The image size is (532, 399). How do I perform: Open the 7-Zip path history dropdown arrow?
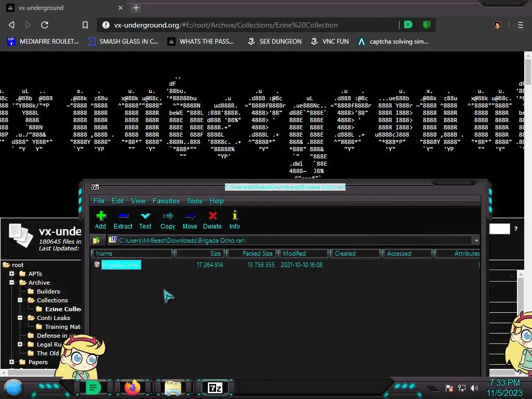pyautogui.click(x=476, y=241)
